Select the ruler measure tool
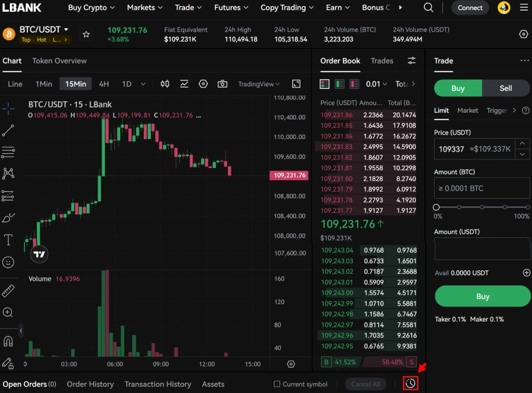 click(x=8, y=291)
